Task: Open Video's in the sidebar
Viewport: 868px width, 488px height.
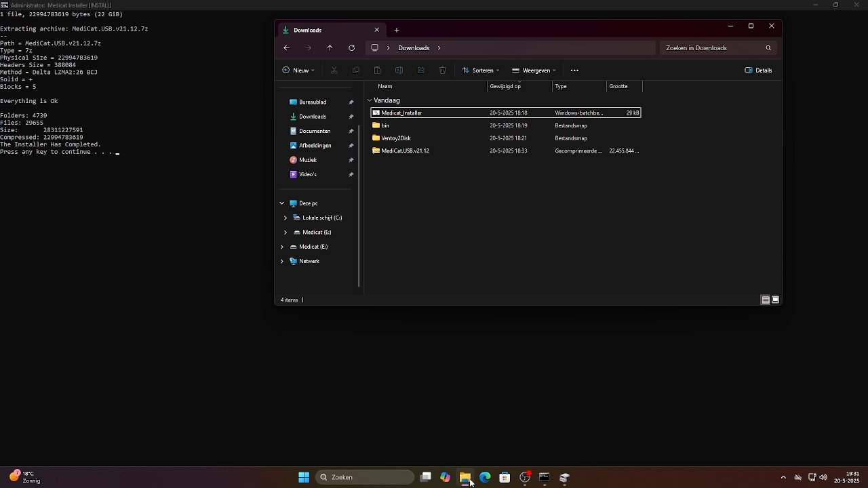Action: point(308,174)
